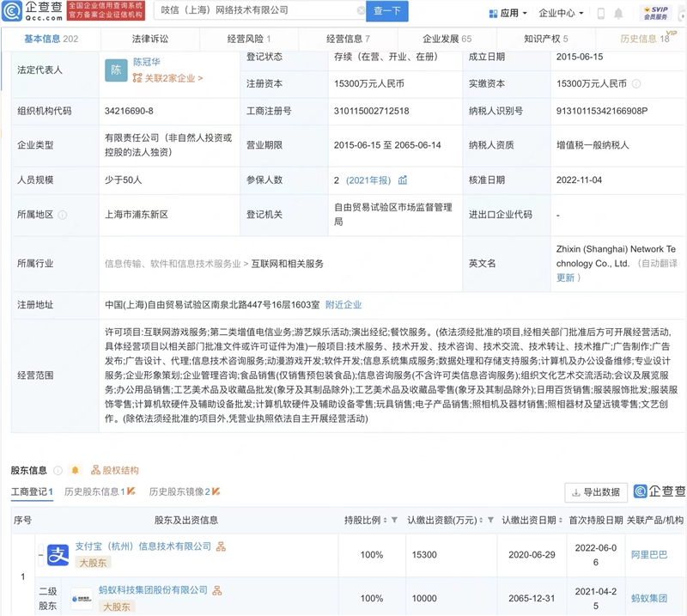This screenshot has height=616, width=687.
Task: Click the info icon beside 股东信息
Action: [x=58, y=471]
